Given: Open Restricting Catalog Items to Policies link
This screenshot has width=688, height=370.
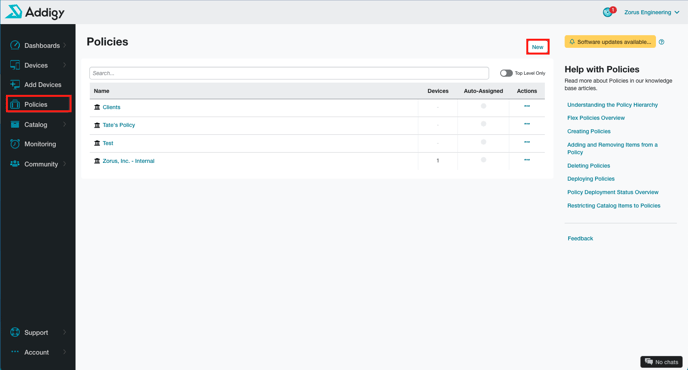Looking at the screenshot, I should pos(613,205).
